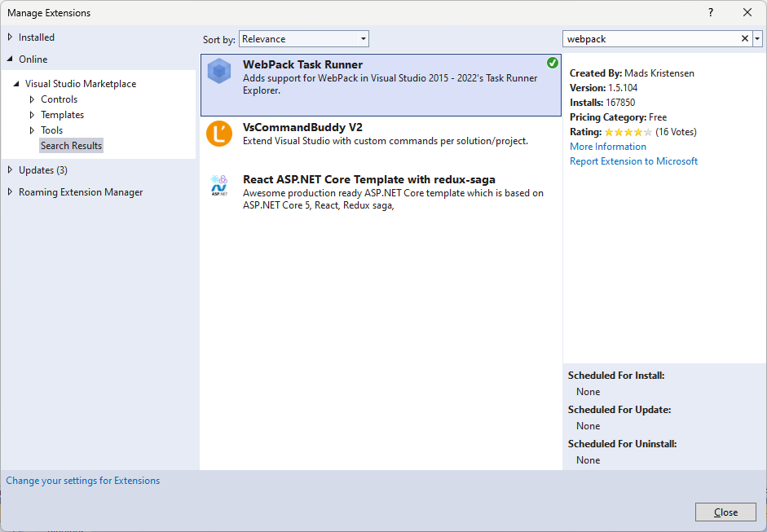
Task: Expand the Roaming Extension Manager category
Action: click(x=11, y=191)
